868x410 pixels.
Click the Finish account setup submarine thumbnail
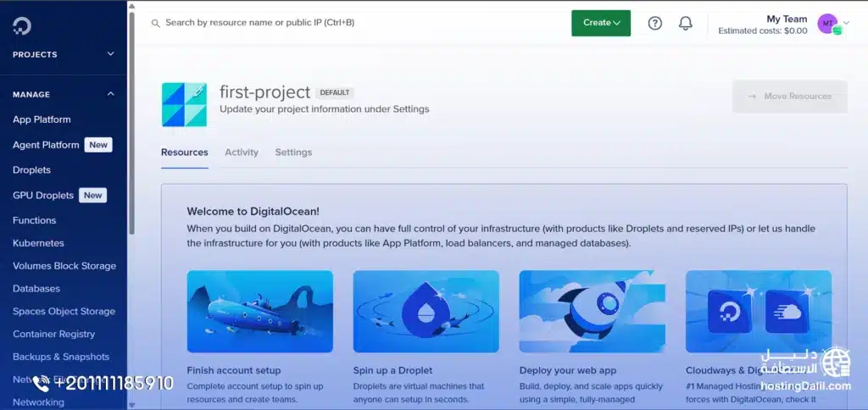(x=259, y=311)
